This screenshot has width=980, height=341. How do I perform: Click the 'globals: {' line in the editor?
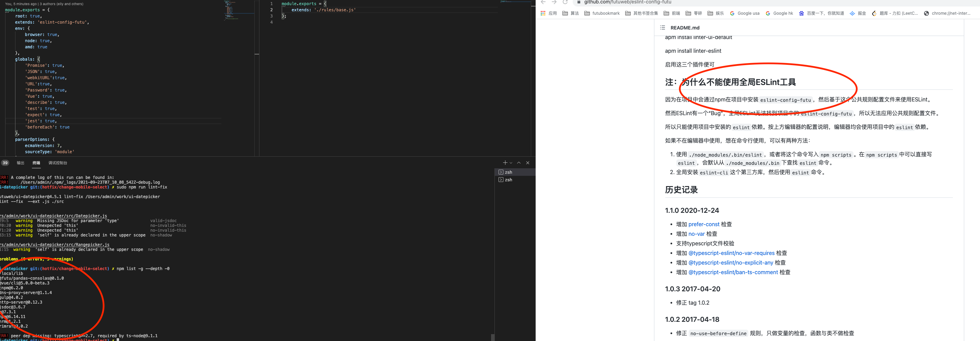click(x=27, y=59)
